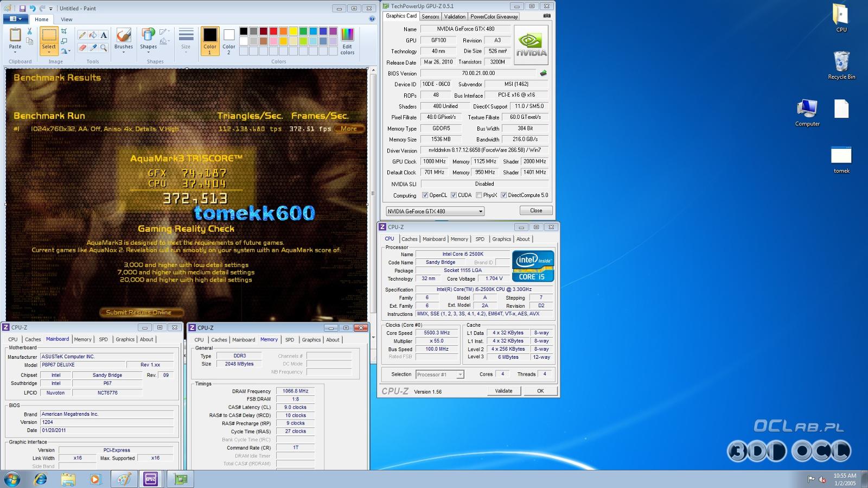This screenshot has height=488, width=868.
Task: Open the SPD tab in right CPU-Z window
Action: (480, 239)
